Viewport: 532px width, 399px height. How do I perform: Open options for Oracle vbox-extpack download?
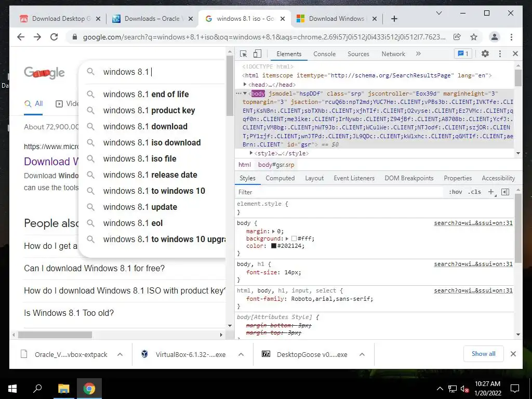pos(120,354)
